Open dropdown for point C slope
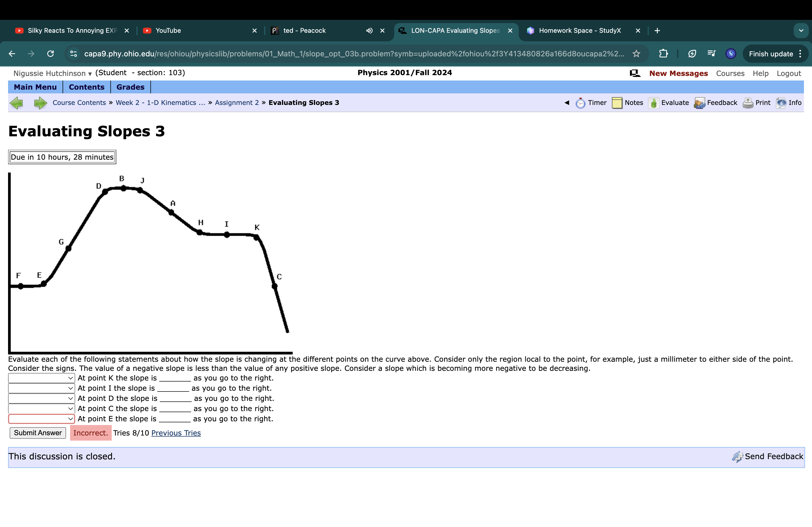Screen dimensions: 812x527 41,409
